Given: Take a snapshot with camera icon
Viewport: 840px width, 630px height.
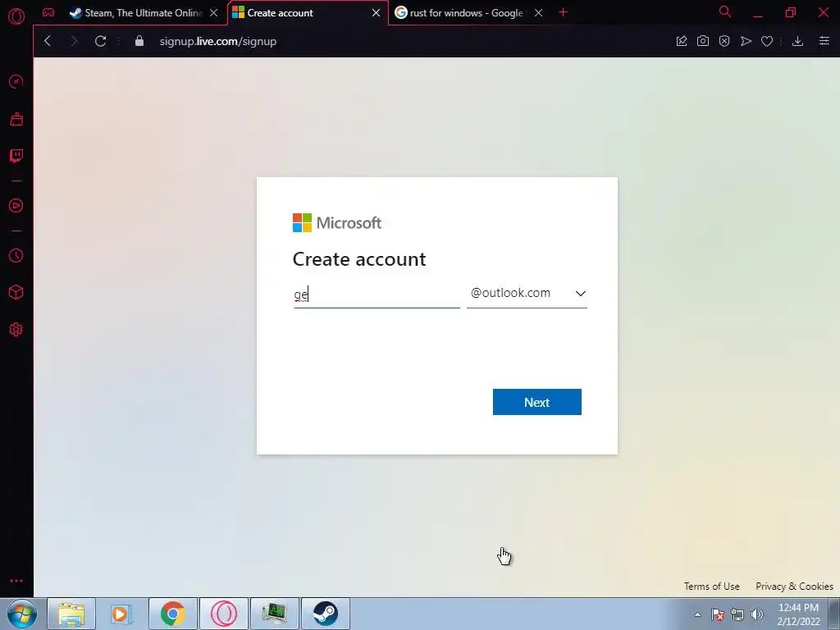Looking at the screenshot, I should point(703,41).
